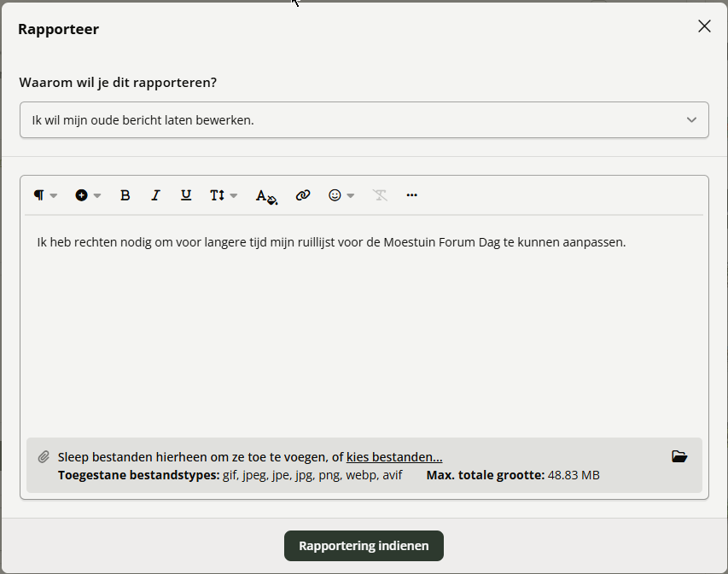Open the text color picker
Screen dimensions: 728x574
(266, 196)
